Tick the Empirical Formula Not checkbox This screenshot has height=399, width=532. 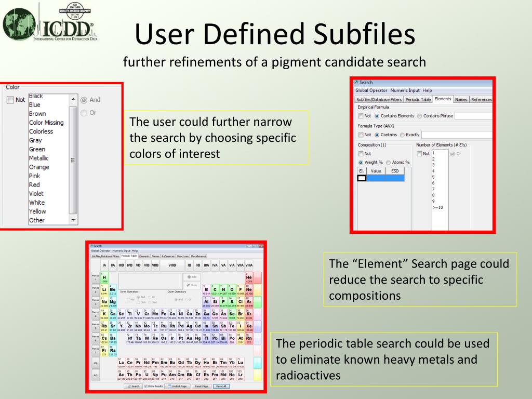click(x=361, y=116)
